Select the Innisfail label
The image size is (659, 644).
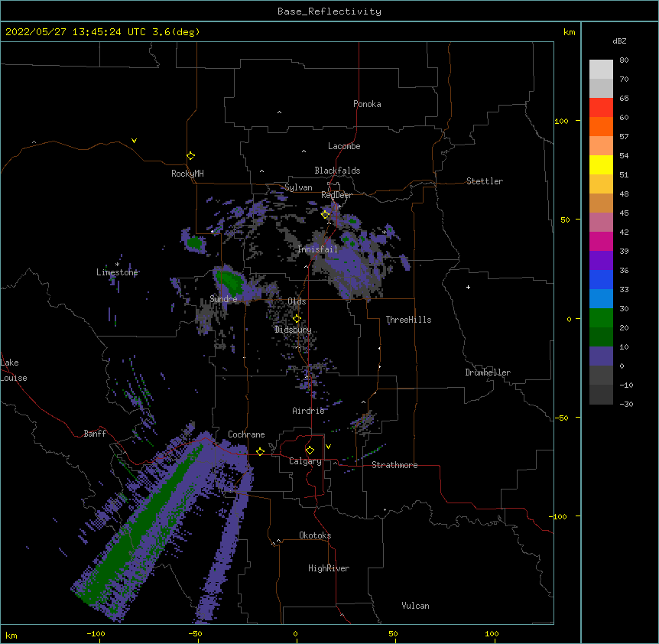click(x=317, y=249)
